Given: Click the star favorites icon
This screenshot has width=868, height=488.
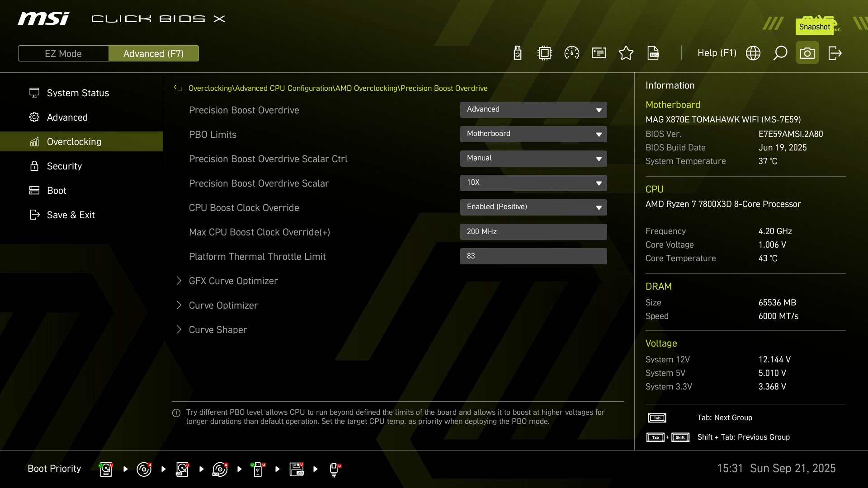Looking at the screenshot, I should click(626, 53).
